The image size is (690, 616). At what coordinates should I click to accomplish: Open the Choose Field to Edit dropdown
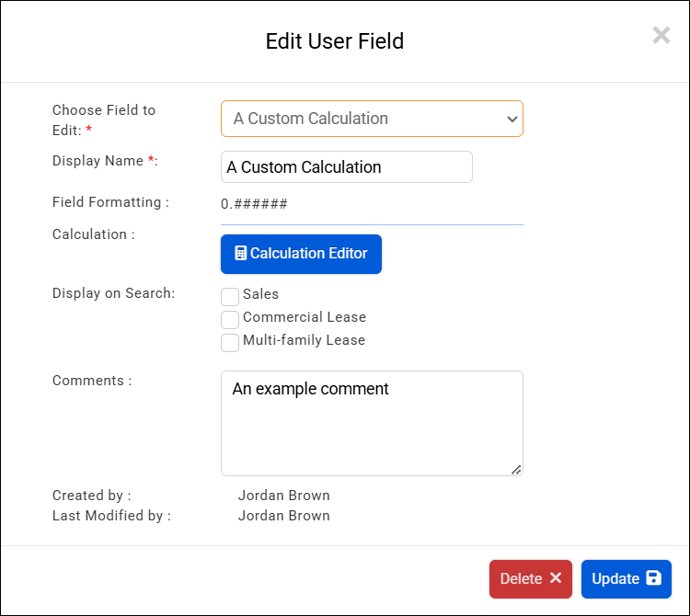click(x=372, y=119)
